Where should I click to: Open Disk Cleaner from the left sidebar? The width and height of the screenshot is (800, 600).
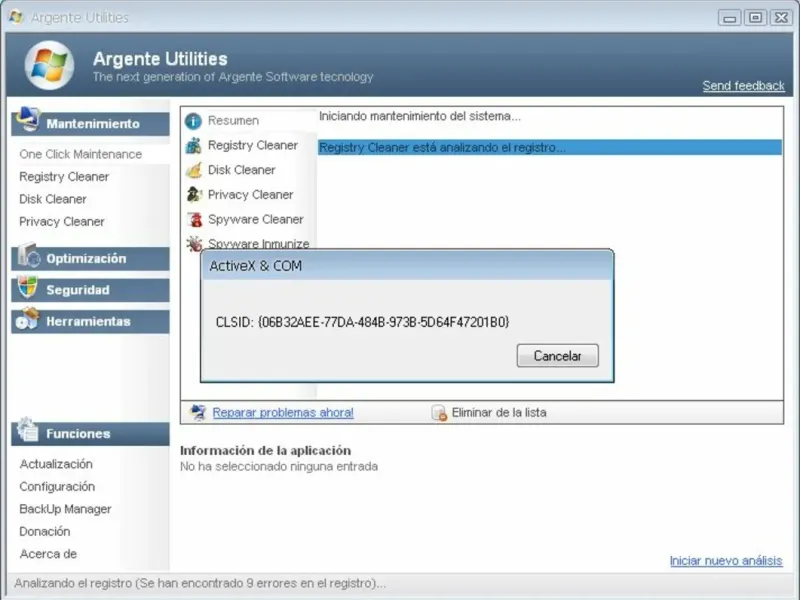point(53,199)
